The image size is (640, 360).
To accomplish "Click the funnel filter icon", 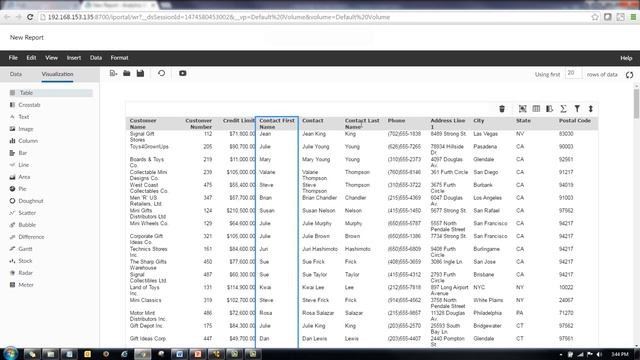I will coord(577,109).
